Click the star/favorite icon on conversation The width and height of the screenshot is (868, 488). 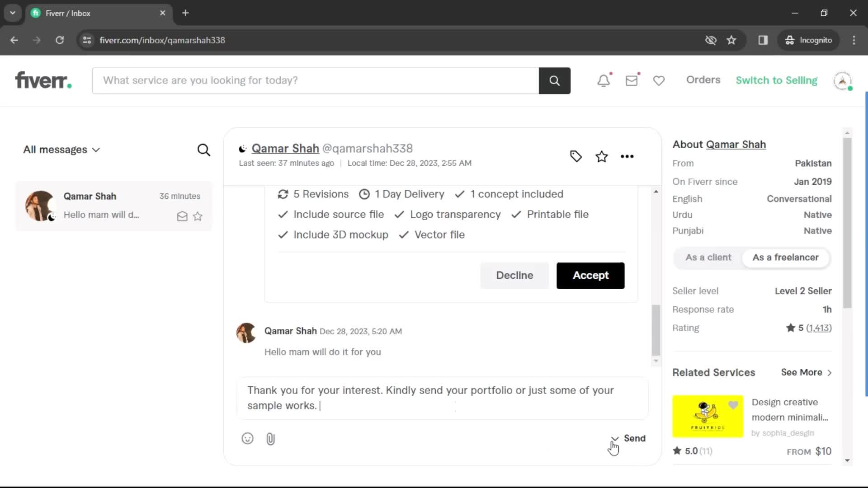pyautogui.click(x=601, y=155)
